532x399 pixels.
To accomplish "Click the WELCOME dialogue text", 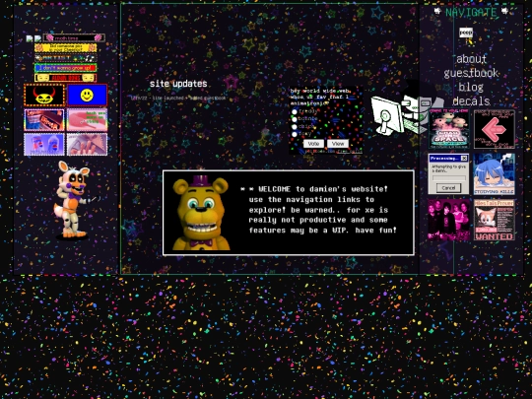I will (x=319, y=210).
